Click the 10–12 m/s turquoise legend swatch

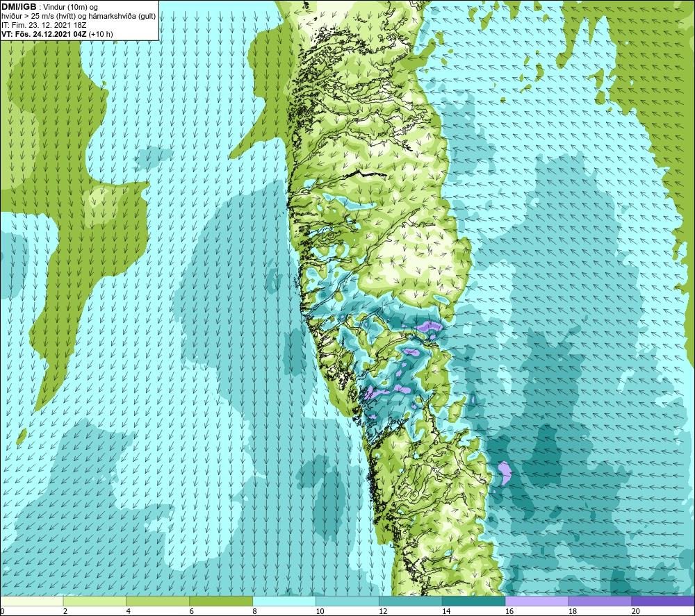tap(347, 601)
